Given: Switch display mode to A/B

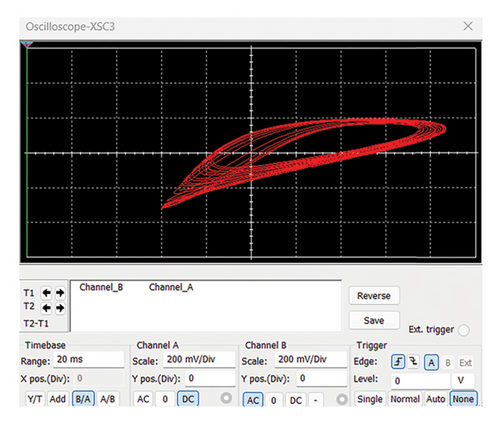Looking at the screenshot, I should (x=108, y=399).
